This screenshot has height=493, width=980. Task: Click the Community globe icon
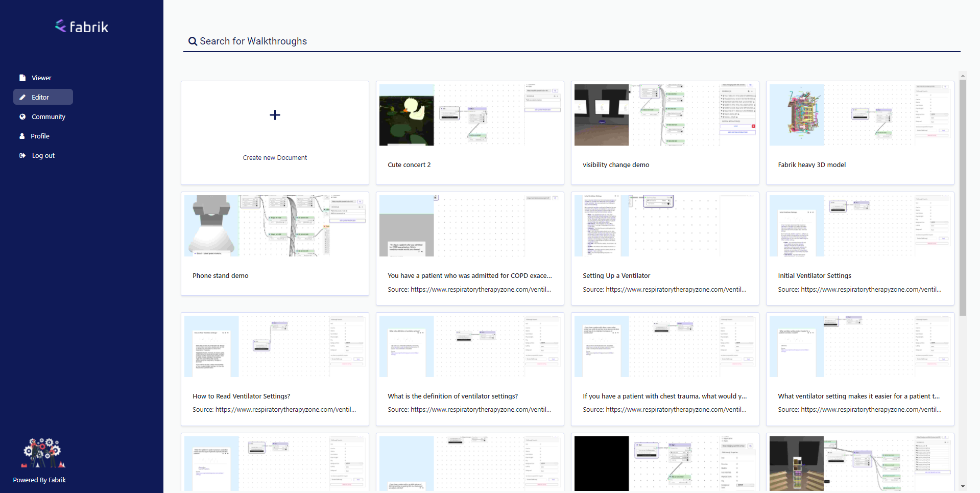tap(22, 117)
